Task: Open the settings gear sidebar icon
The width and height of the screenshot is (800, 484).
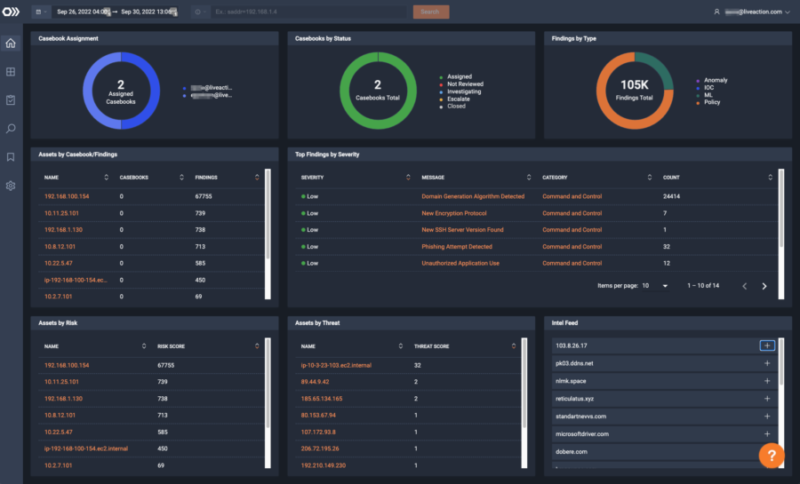Action: [x=11, y=186]
